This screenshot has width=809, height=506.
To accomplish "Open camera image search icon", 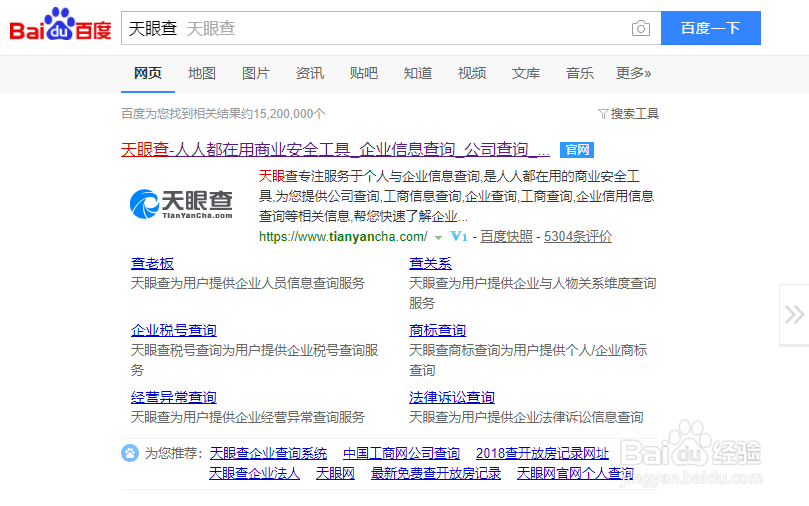I will click(x=641, y=28).
